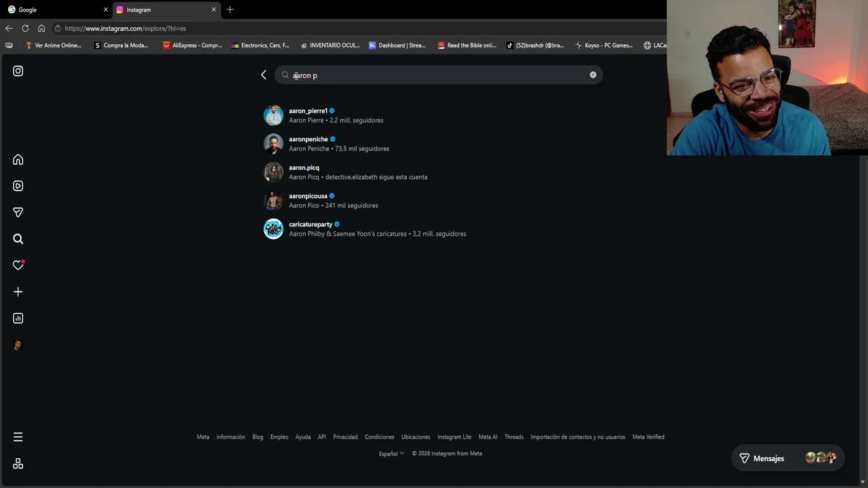
Task: Go to Home in Instagram sidebar
Action: tap(18, 160)
